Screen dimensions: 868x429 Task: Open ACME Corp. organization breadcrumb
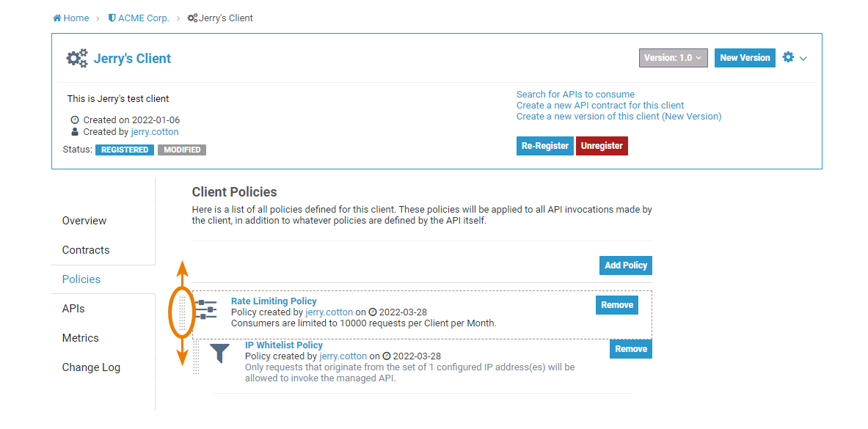(139, 18)
